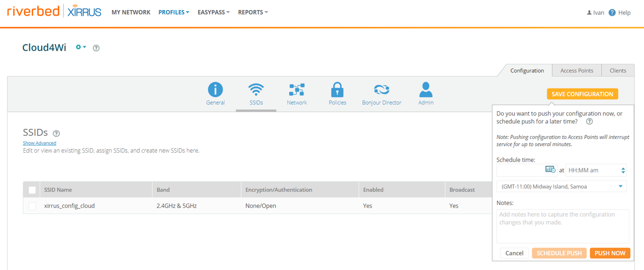Open the Network topology icon
Image resolution: width=644 pixels, height=270 pixels.
(x=297, y=90)
